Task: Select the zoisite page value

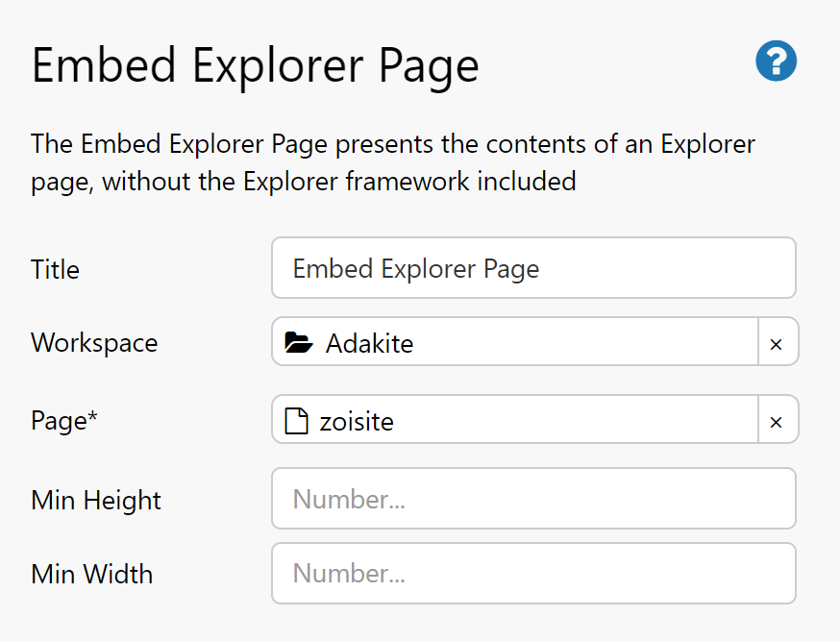Action: coord(357,421)
